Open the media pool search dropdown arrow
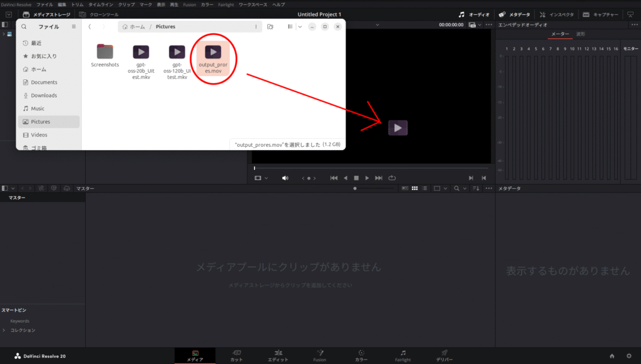This screenshot has width=641, height=364. 464,188
